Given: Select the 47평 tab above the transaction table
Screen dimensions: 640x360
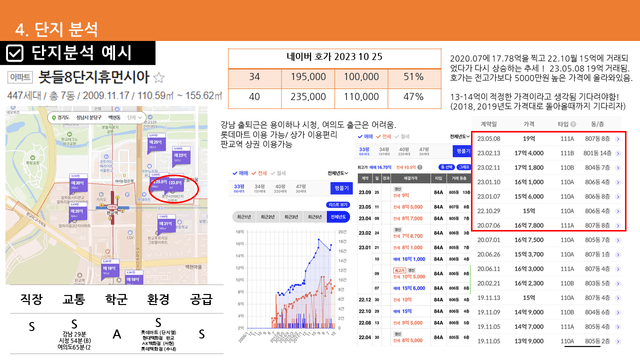Looking at the screenshot, I should point(424,151).
